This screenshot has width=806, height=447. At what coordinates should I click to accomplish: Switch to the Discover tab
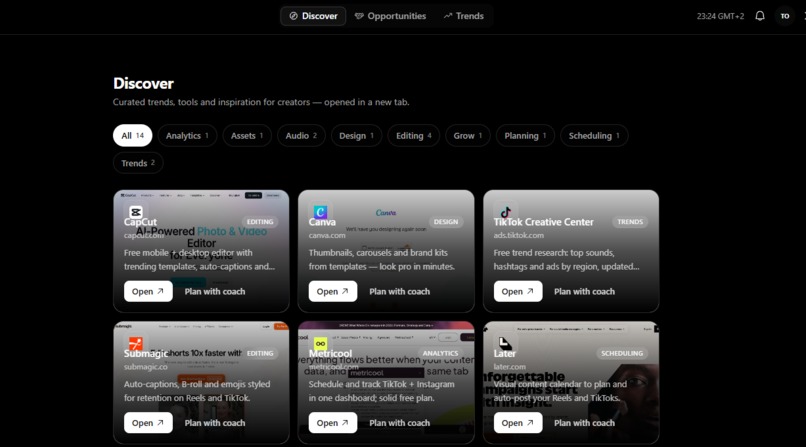(313, 16)
